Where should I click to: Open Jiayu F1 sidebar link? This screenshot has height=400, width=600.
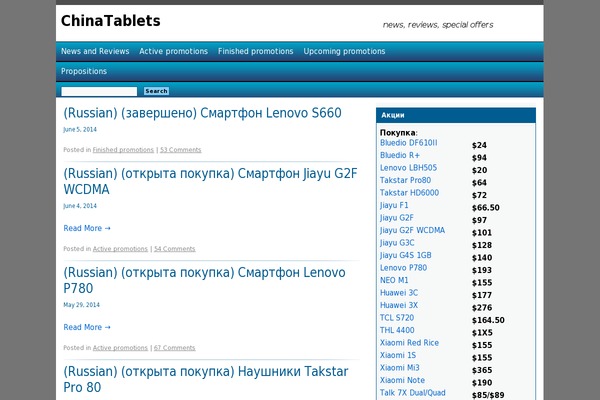click(x=394, y=205)
